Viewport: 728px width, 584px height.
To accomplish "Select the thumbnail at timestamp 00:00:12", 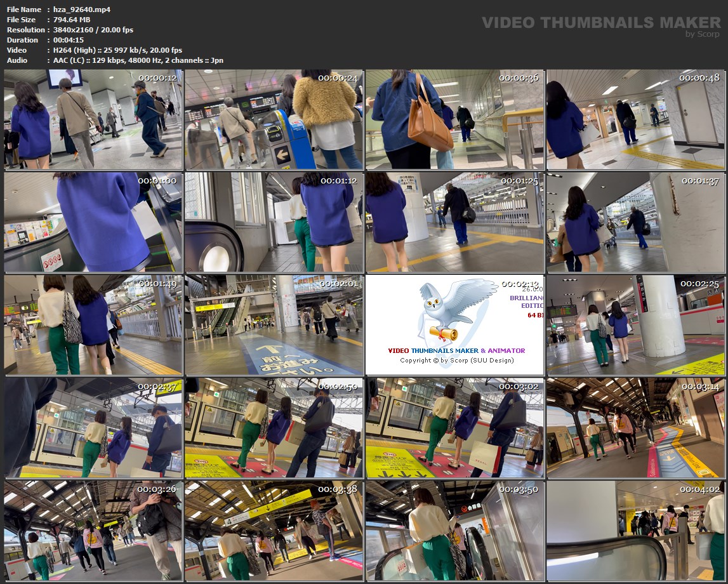I will tap(93, 119).
